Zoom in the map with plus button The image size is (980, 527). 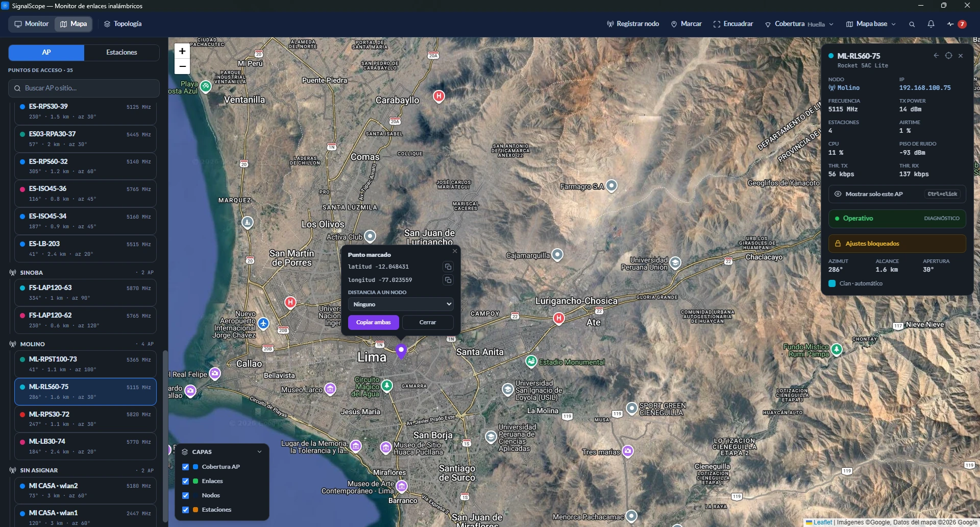tap(182, 51)
